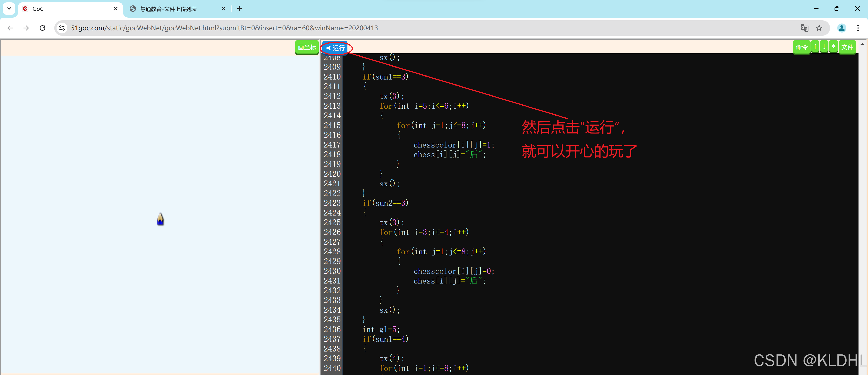Open the Google Translate page icon

(805, 28)
